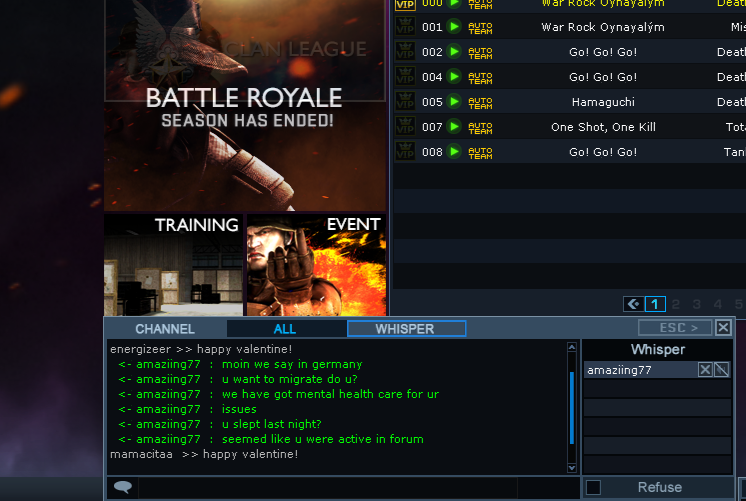Click the VIP crown icon of room 001
The width and height of the screenshot is (746, 501).
click(x=405, y=26)
